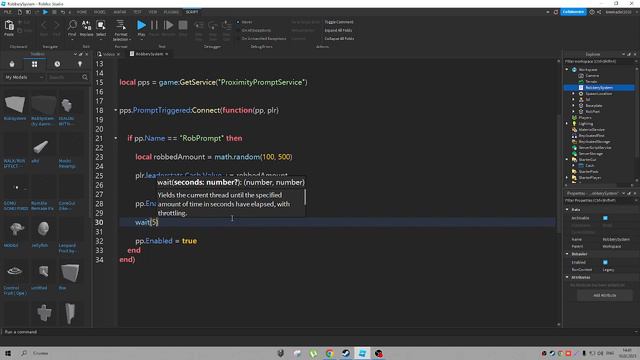Select the Control Fruit model thumbnail
Screen dimensions: 640x360
pyautogui.click(x=15, y=271)
